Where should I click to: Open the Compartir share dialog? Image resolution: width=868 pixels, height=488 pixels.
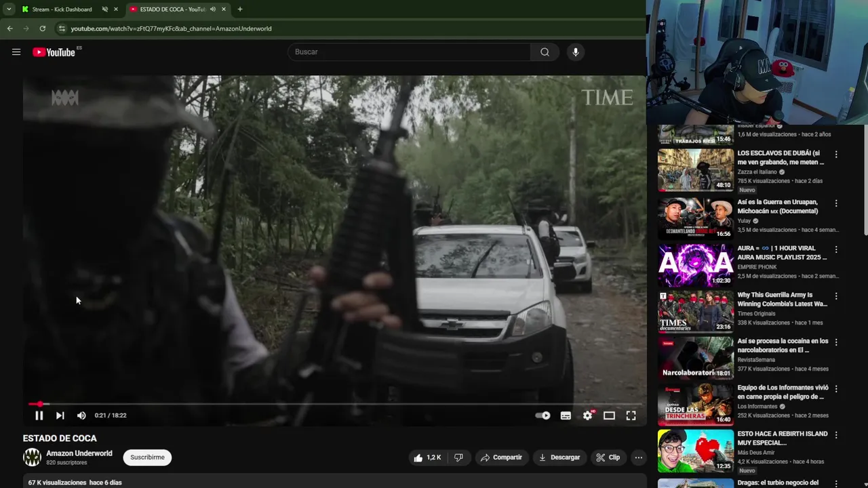[501, 457]
